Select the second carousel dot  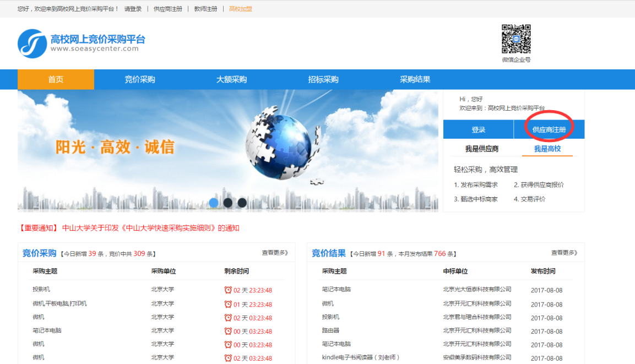click(x=228, y=203)
